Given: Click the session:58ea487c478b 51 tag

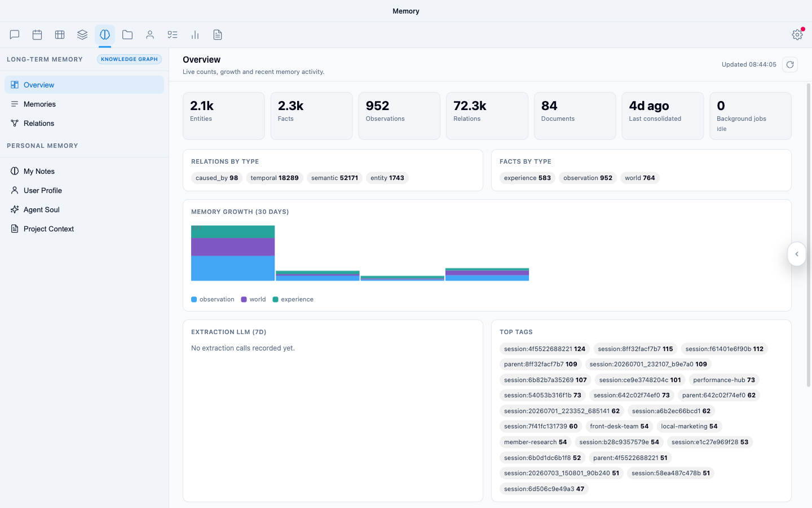Looking at the screenshot, I should (671, 473).
